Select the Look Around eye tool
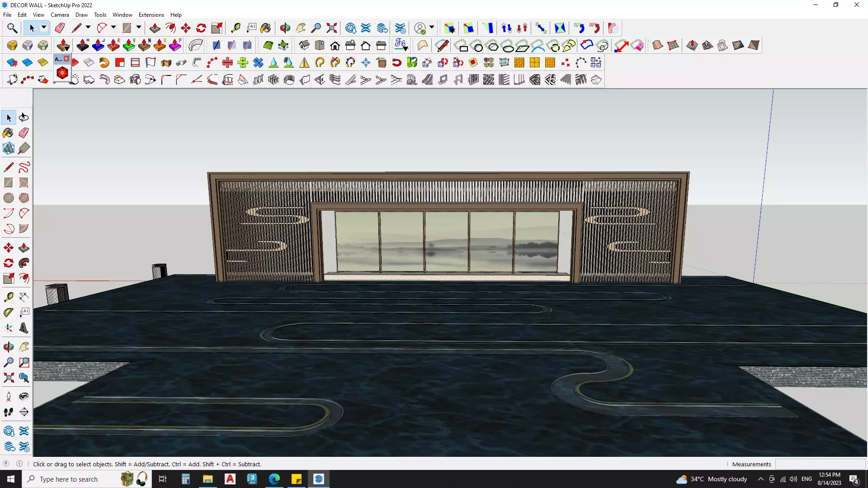 click(24, 397)
